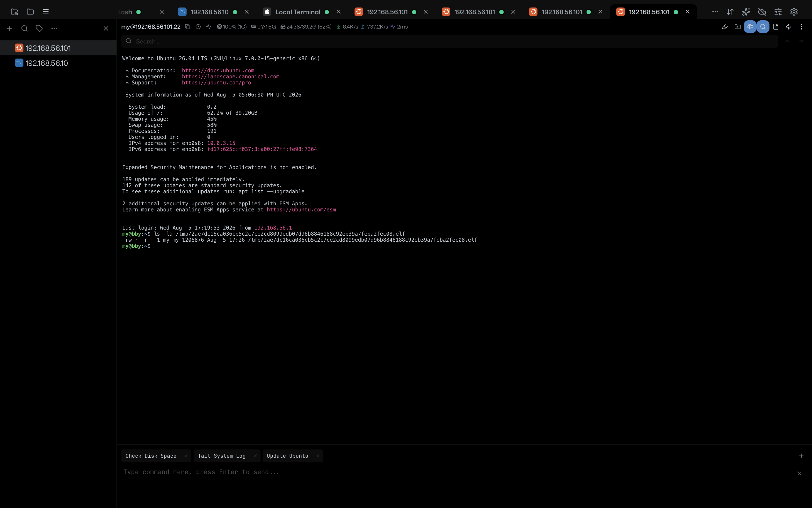Screen dimensions: 812x508
Task: Open terminal vertical dots menu
Action: pos(801,27)
